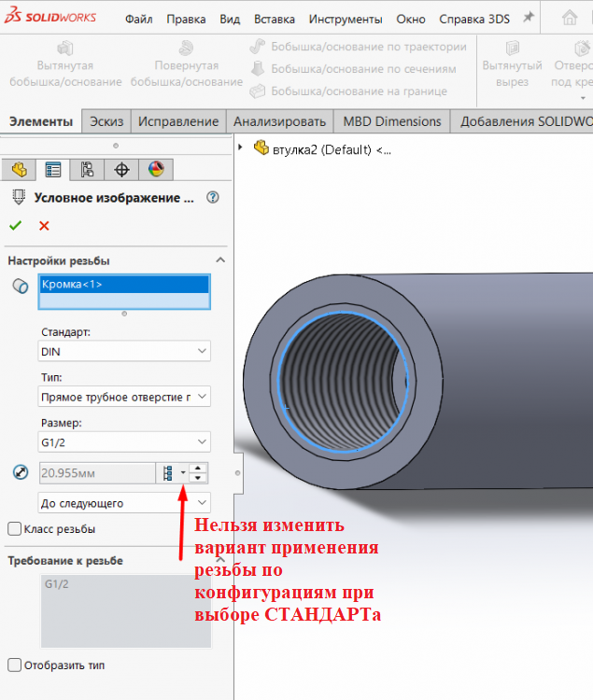Expand втулка2 flyout tree node
593x700 pixels.
[240, 147]
